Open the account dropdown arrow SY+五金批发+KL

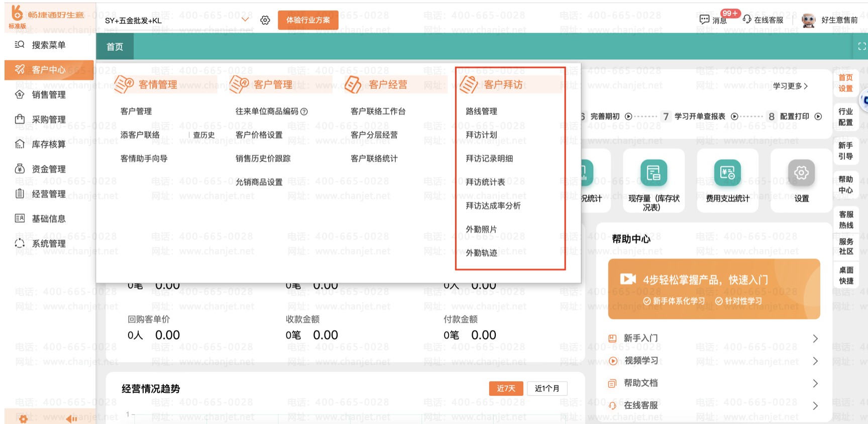click(245, 20)
